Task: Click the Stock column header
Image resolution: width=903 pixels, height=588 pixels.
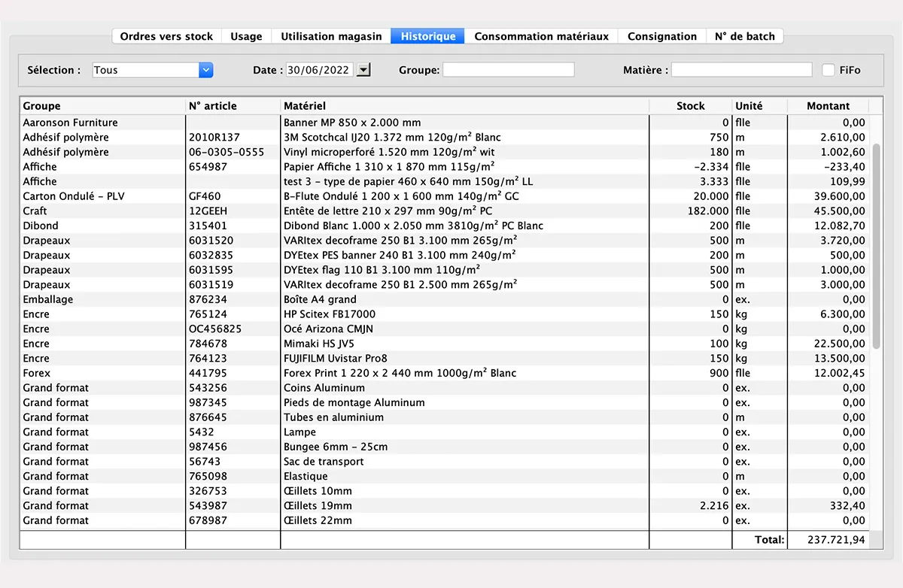Action: click(x=689, y=105)
